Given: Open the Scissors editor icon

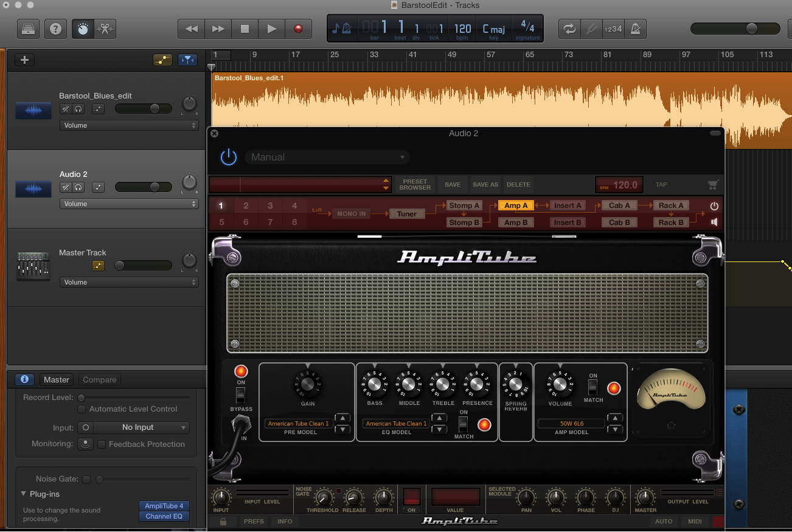Looking at the screenshot, I should 105,29.
